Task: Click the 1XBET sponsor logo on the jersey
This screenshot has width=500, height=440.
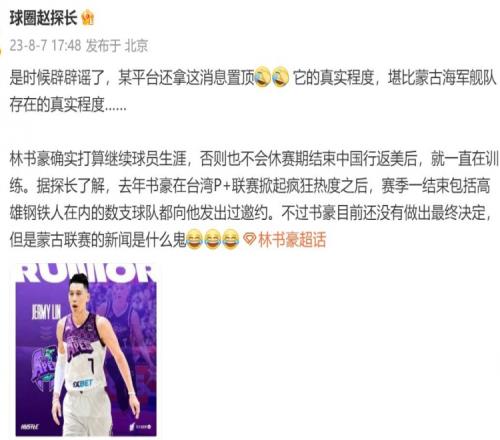Action: point(83,383)
